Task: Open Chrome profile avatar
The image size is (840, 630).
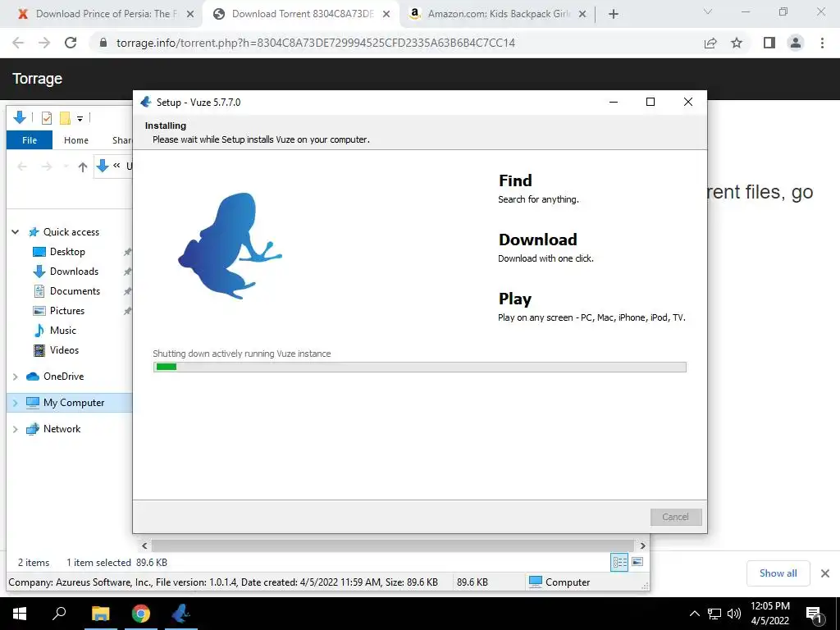Action: [796, 43]
